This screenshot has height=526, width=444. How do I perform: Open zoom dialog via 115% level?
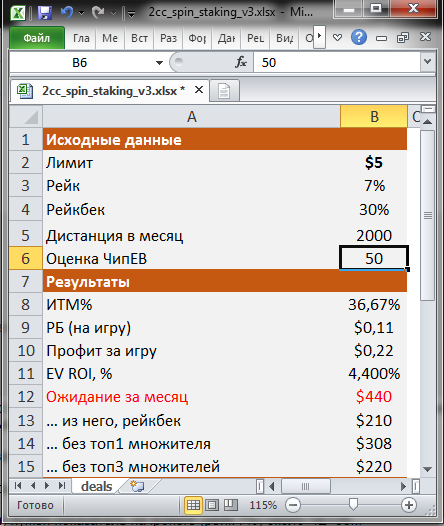263,505
